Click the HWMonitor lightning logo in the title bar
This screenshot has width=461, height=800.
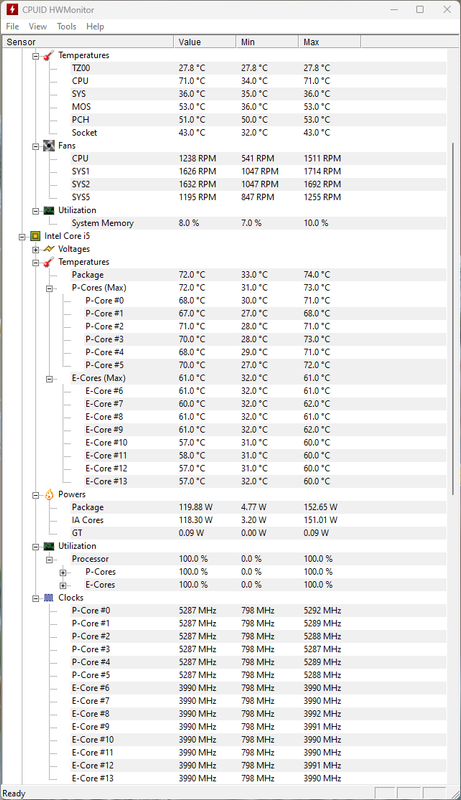[x=12, y=10]
